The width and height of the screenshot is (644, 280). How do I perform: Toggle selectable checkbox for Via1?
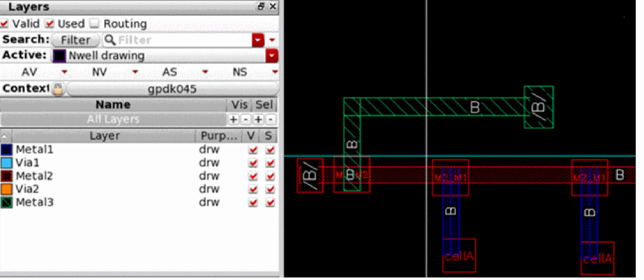pyautogui.click(x=270, y=163)
